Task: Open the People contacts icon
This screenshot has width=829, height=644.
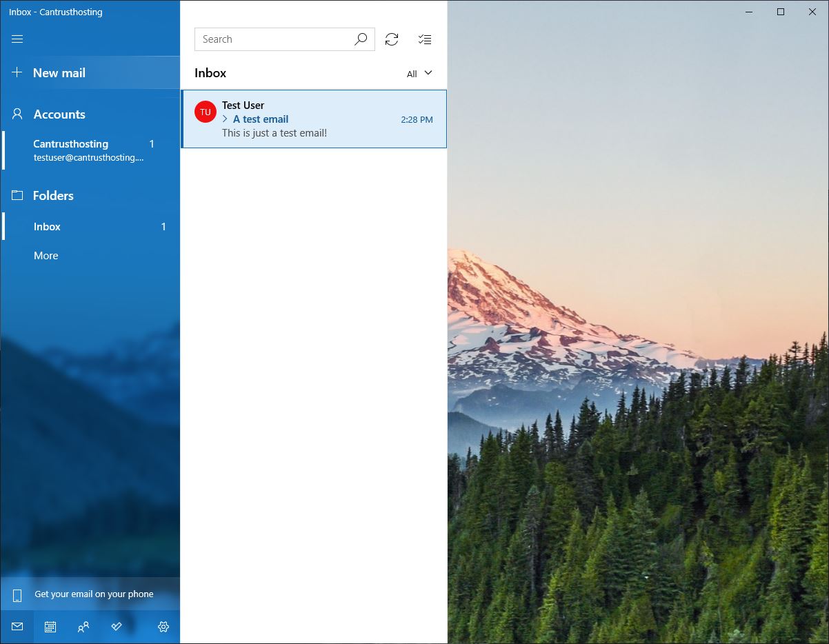Action: point(83,627)
